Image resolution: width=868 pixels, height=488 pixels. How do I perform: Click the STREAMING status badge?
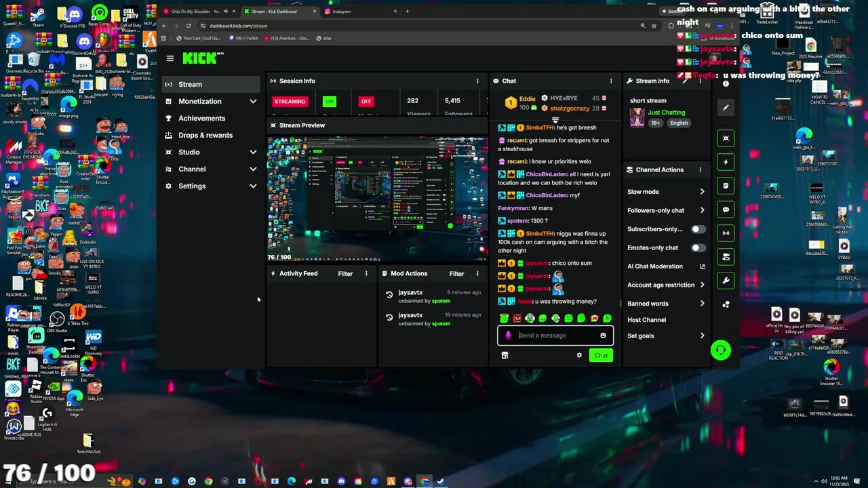click(290, 102)
